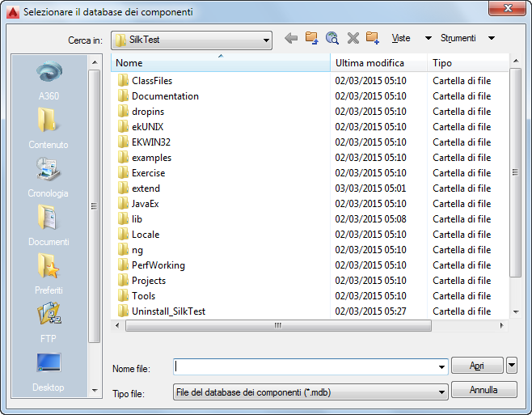Click Cartella di file type for ClassFiles
Screen dimensions: 532x415
(x=462, y=80)
